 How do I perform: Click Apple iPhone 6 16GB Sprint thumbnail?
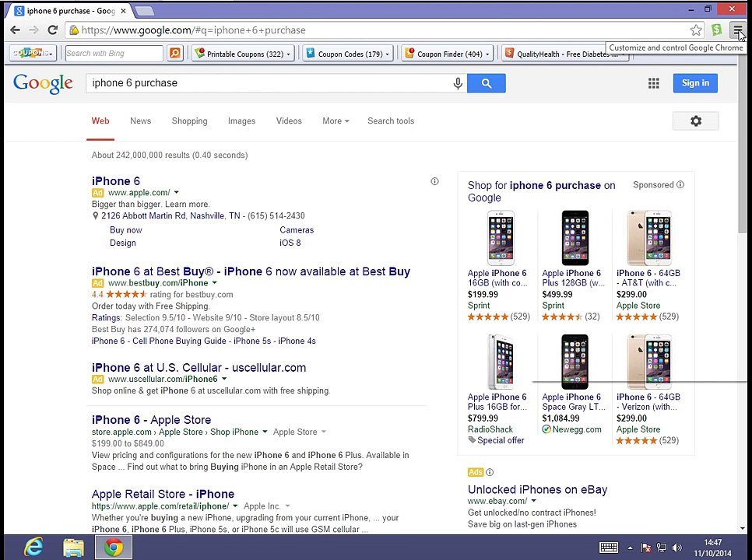501,238
